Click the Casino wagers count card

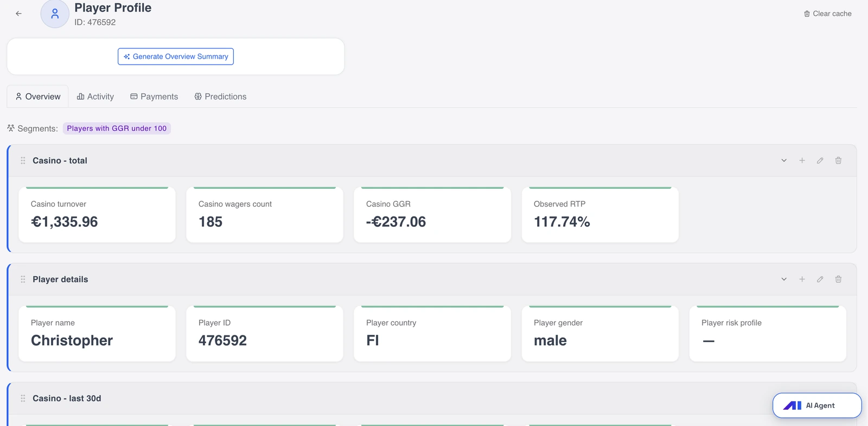click(x=265, y=215)
